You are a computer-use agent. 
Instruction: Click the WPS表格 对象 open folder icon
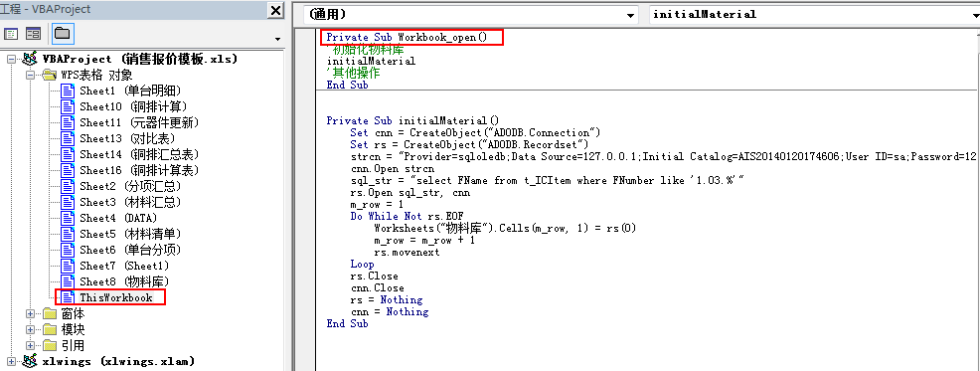(50, 75)
